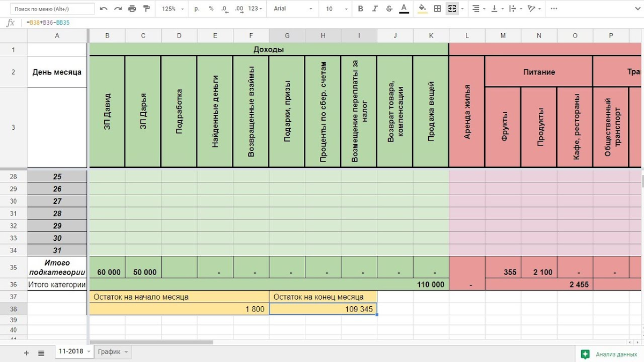Select column G header
This screenshot has width=644, height=362.
[287, 36]
